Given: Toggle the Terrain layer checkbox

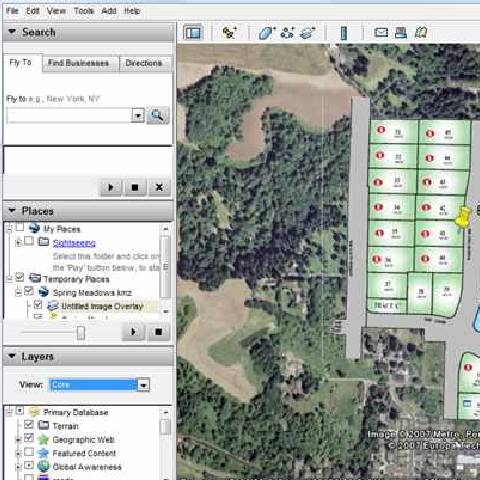Looking at the screenshot, I should [x=29, y=425].
